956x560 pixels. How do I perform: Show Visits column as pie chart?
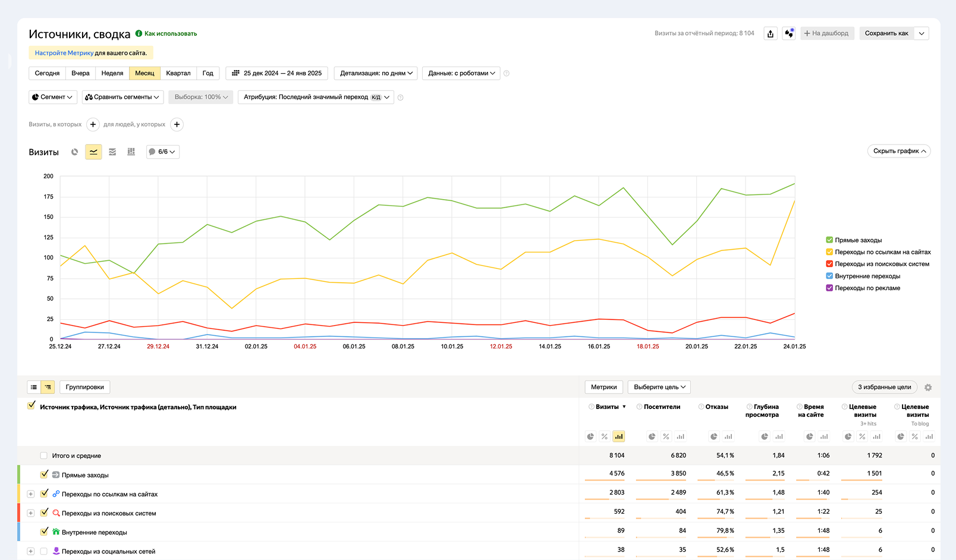(590, 436)
